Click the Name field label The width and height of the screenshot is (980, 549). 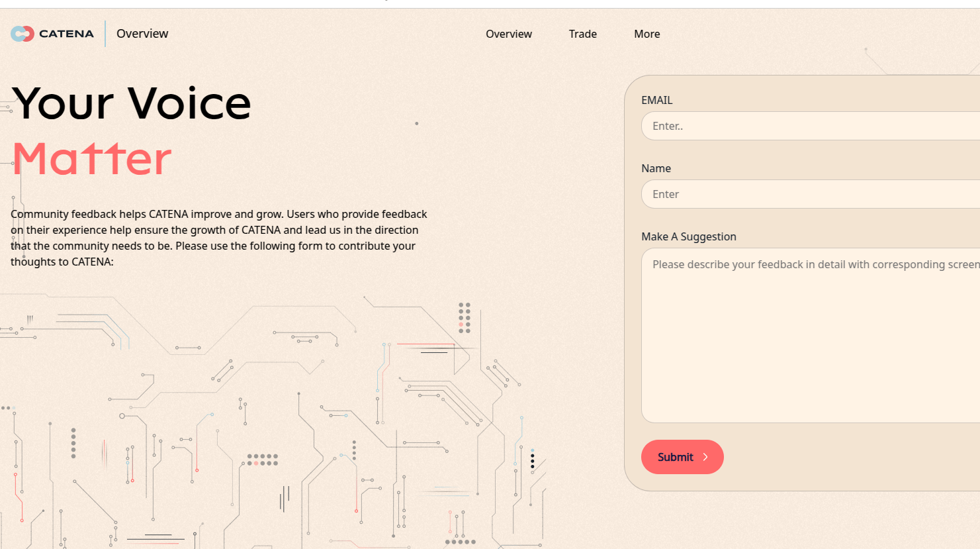pos(656,168)
